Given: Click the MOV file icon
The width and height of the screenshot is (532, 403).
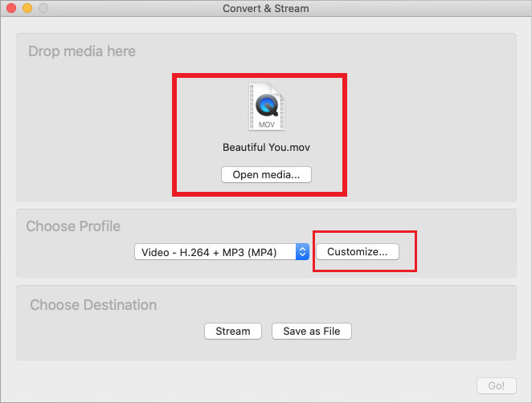Looking at the screenshot, I should (265, 107).
